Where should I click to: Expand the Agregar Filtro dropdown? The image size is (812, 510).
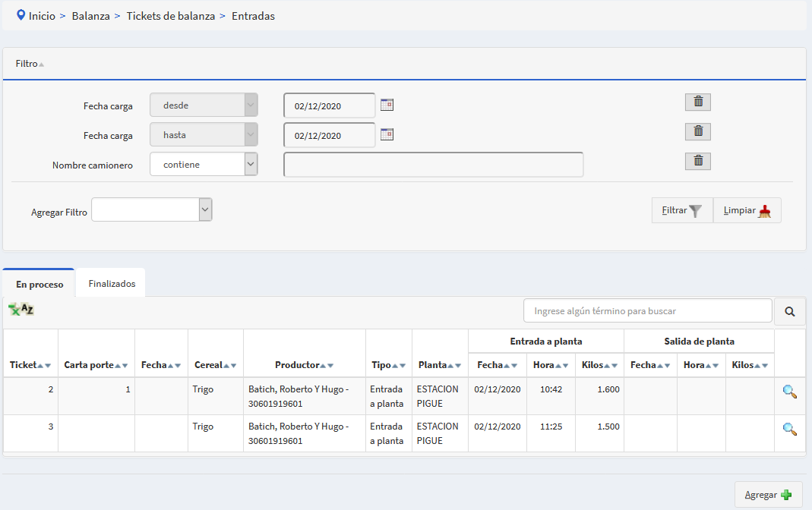click(x=152, y=210)
